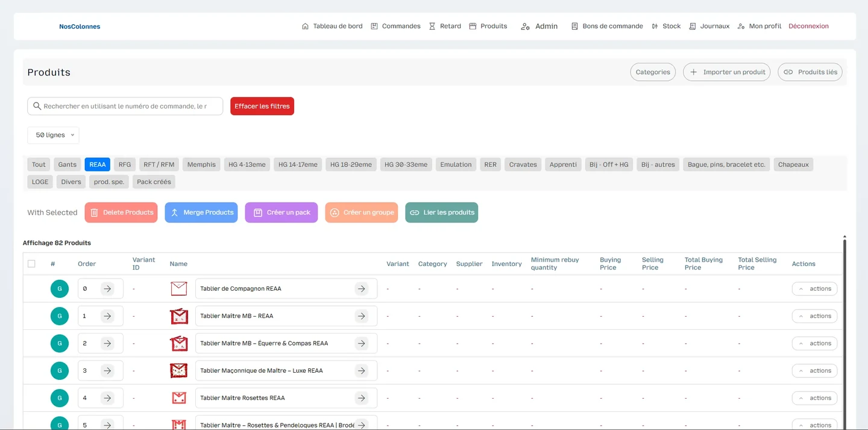
Task: Click arrow in Tablier Maçonnique de Maître – Luxe name field
Action: coord(362,371)
